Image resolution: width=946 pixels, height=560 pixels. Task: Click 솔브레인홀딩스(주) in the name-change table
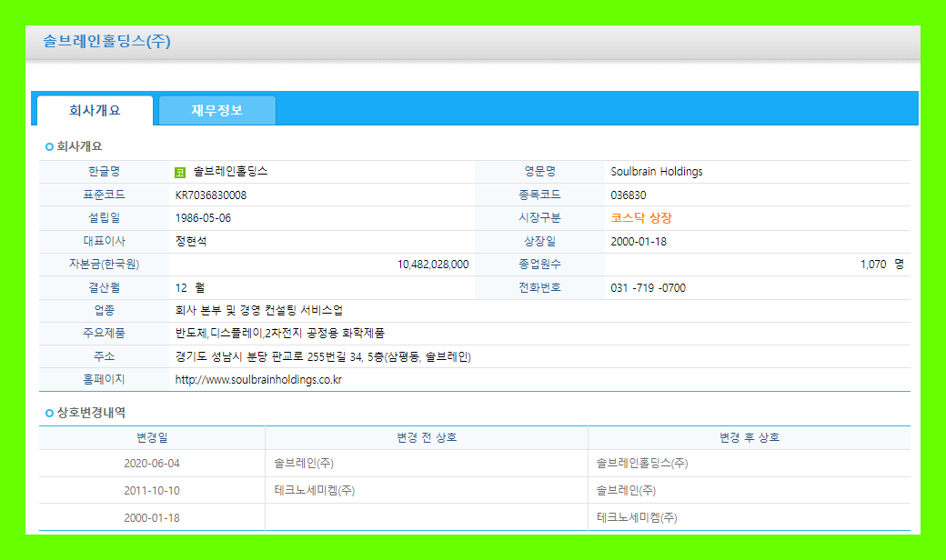642,464
